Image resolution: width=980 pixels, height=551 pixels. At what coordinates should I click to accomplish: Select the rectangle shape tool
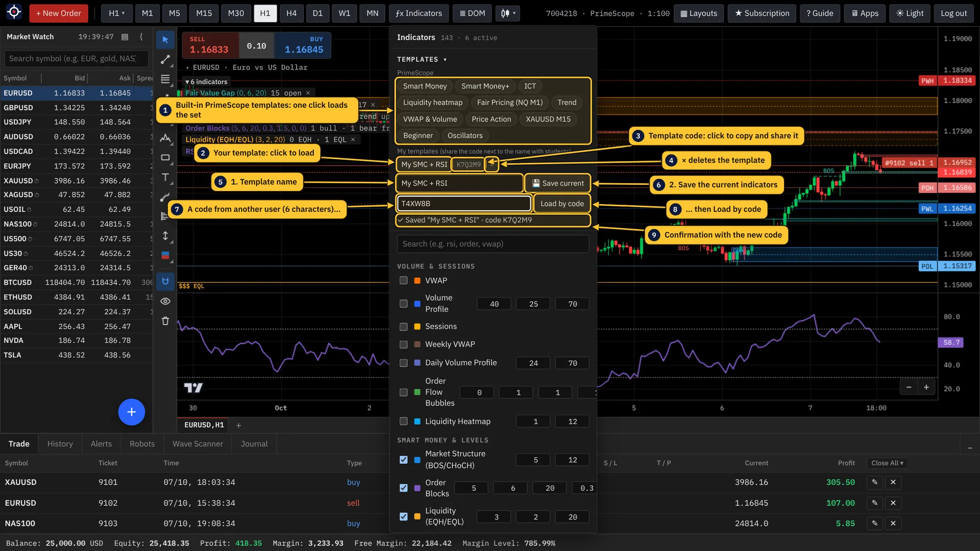(x=165, y=158)
